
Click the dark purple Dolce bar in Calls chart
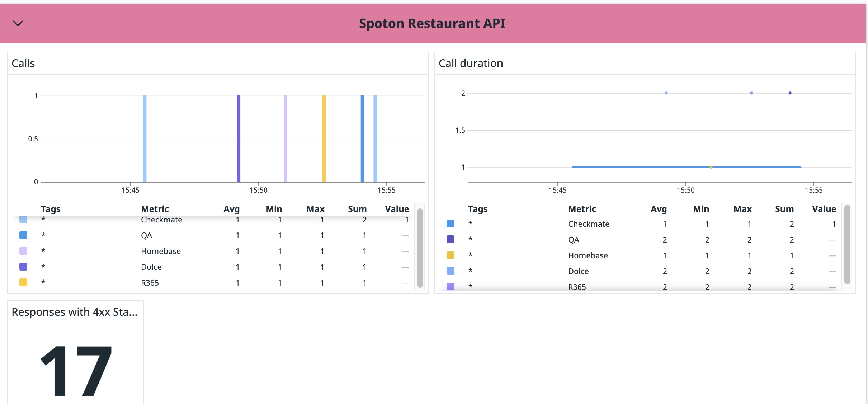coord(239,139)
